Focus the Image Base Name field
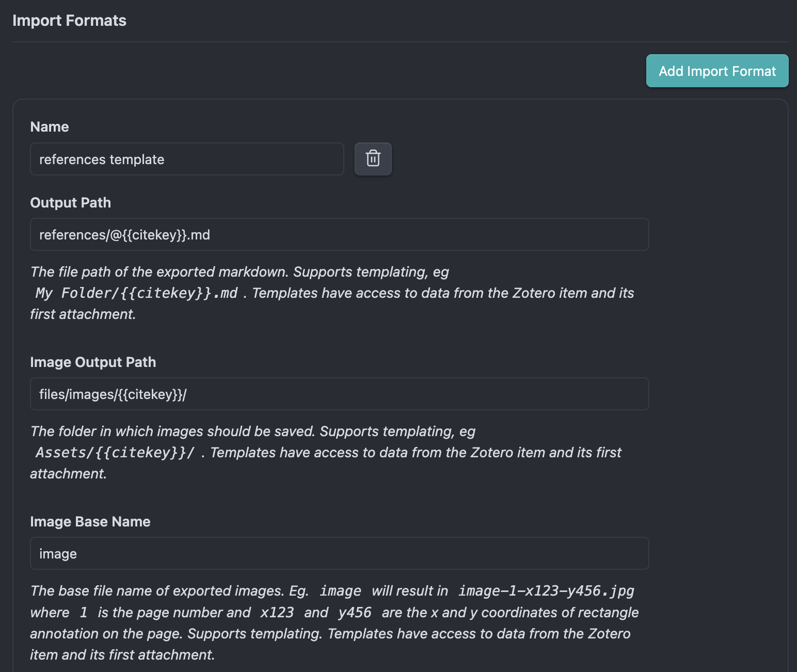Screen dimensions: 797x672 [x=340, y=553]
